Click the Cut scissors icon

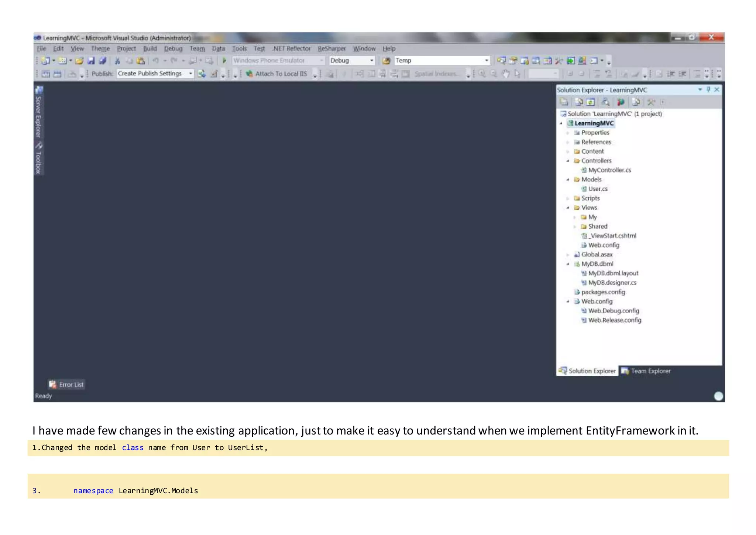click(117, 61)
